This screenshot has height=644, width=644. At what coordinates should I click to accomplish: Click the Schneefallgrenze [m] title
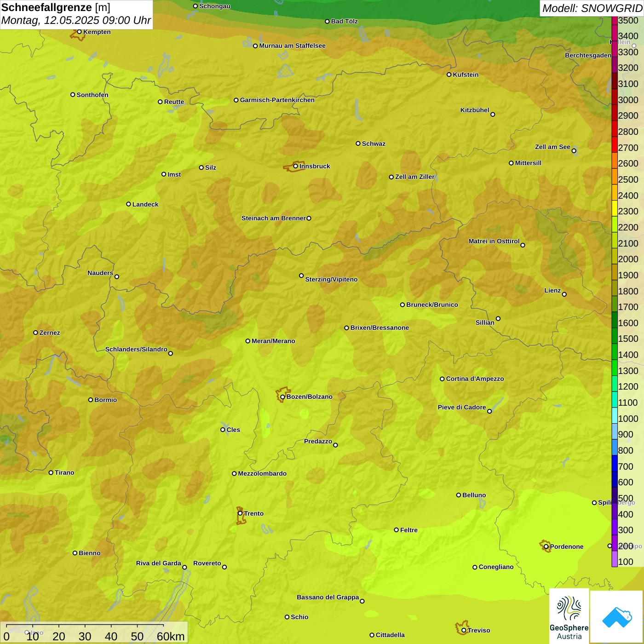(56, 7)
